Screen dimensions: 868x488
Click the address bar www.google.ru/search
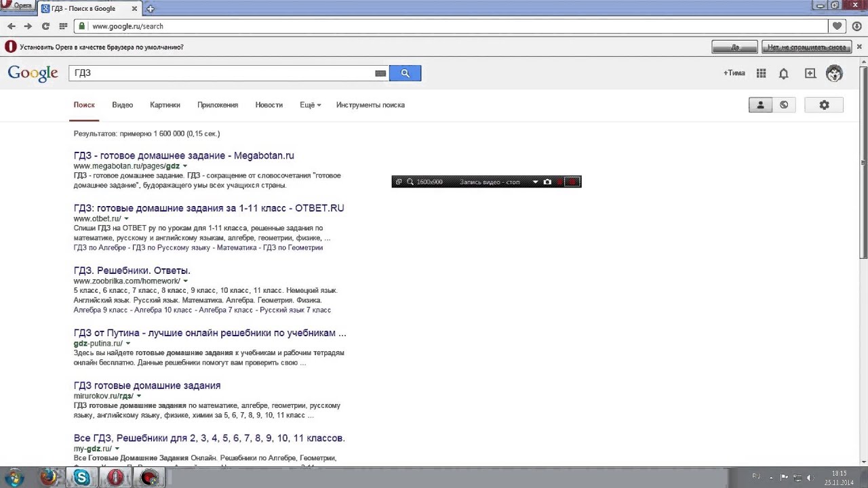coord(451,26)
